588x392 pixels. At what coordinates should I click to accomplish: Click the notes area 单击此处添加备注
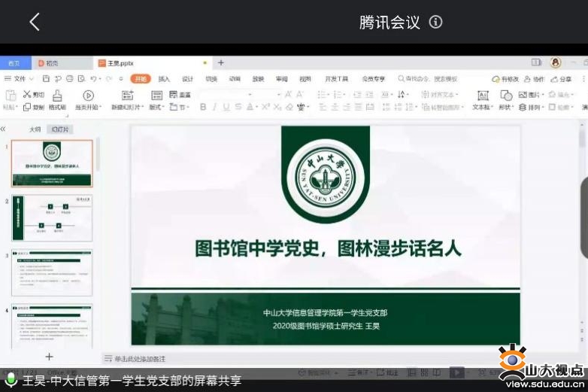pyautogui.click(x=140, y=359)
